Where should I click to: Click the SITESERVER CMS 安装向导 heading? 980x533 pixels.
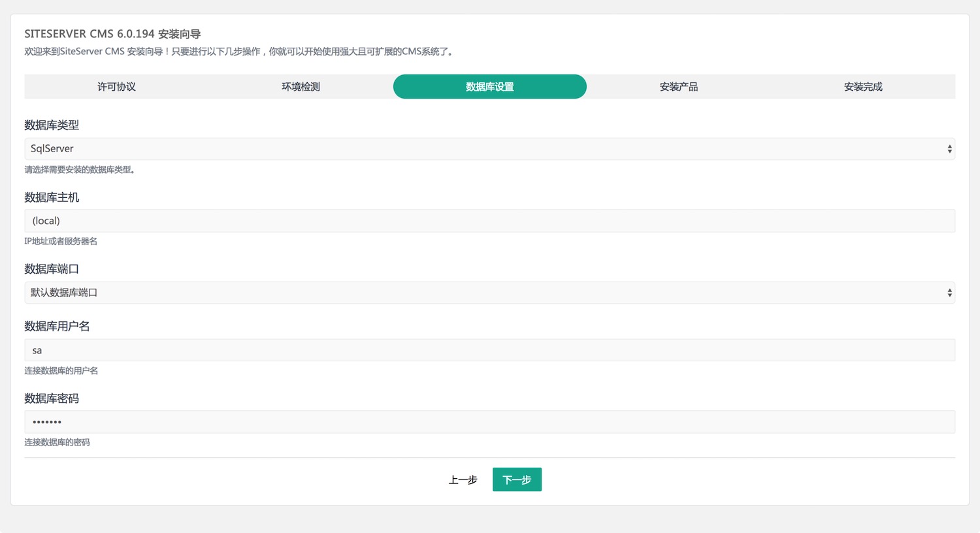pyautogui.click(x=112, y=34)
